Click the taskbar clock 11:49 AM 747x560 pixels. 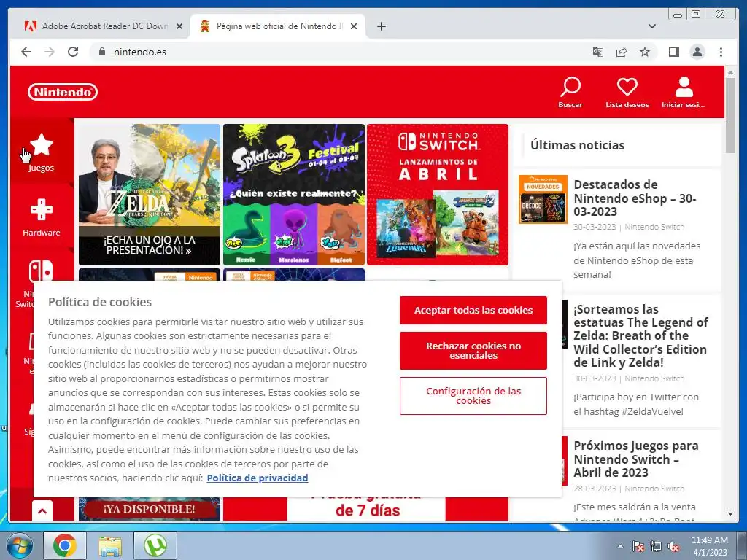pyautogui.click(x=709, y=540)
